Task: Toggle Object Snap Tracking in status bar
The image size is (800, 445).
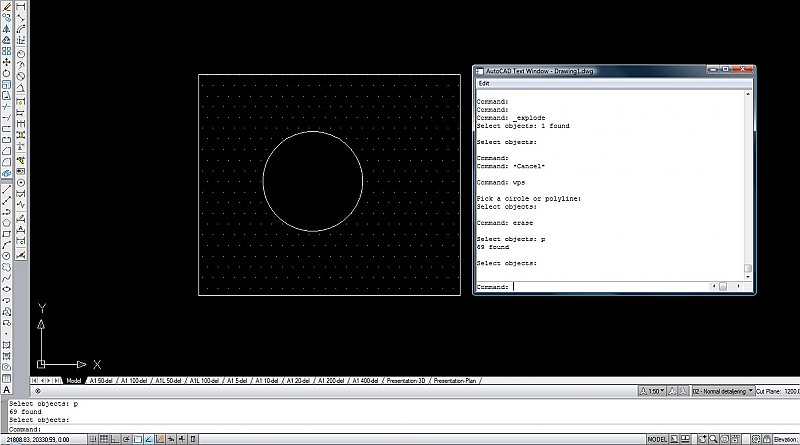Action: 148,439
